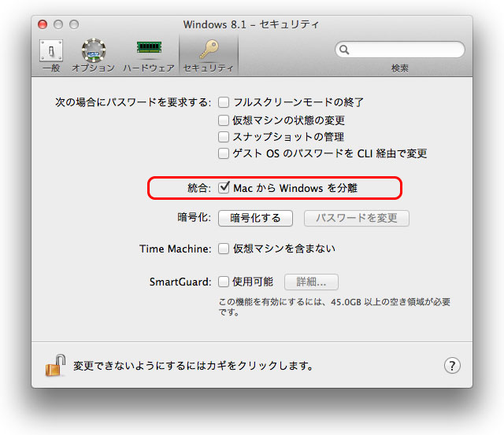Enable ゲスト OS のパスワードを CLI 経由で変更 checkbox
This screenshot has width=504, height=435.
click(x=224, y=153)
